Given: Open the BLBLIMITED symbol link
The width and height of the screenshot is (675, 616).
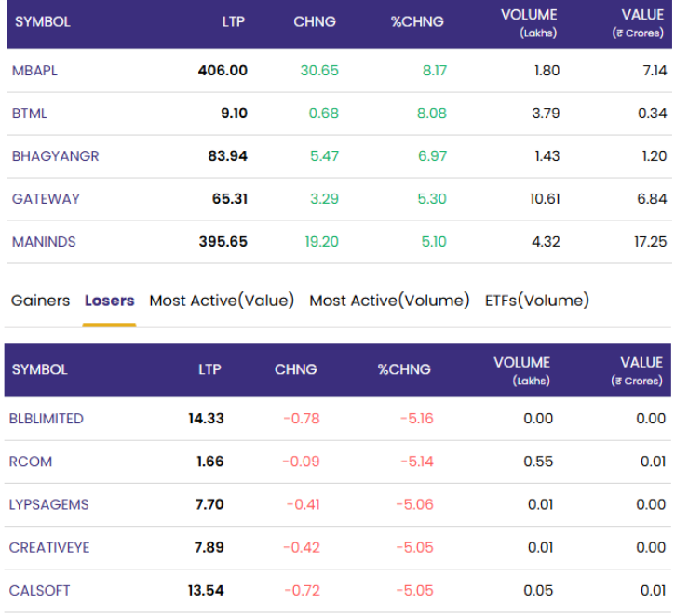Looking at the screenshot, I should pos(46,419).
